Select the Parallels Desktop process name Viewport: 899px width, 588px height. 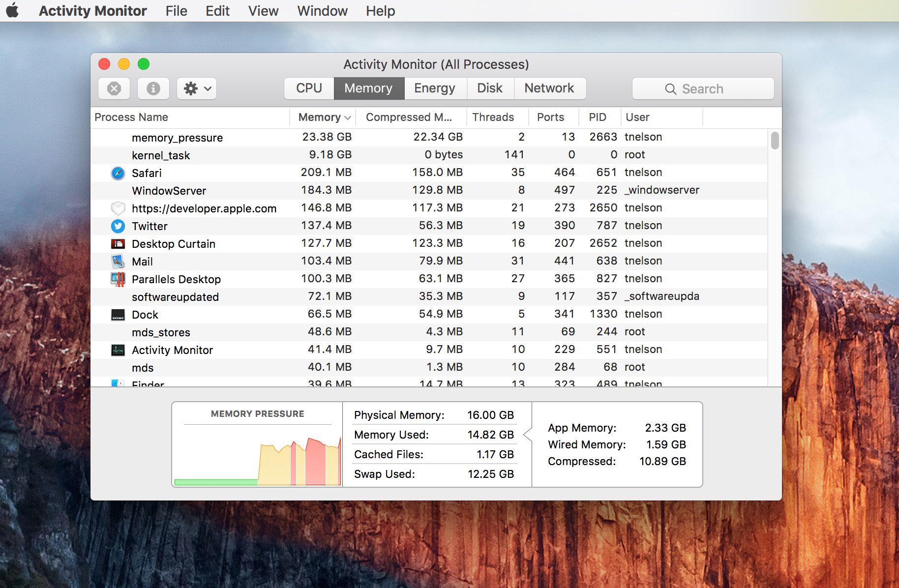[x=176, y=279]
